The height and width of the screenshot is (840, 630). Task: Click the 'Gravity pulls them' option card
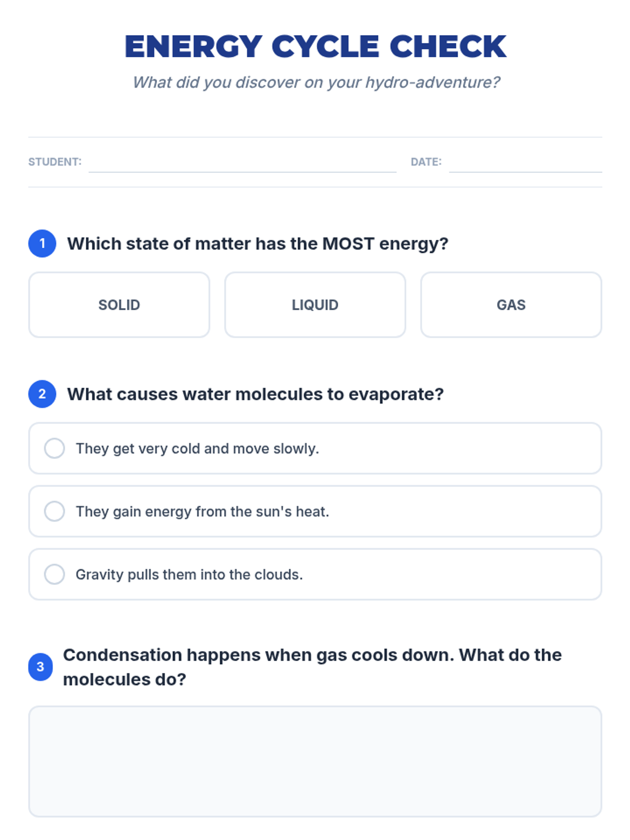point(315,574)
